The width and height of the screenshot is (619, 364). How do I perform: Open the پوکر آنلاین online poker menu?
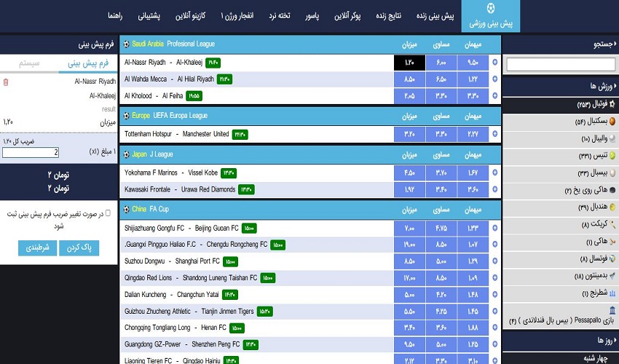coord(347,16)
